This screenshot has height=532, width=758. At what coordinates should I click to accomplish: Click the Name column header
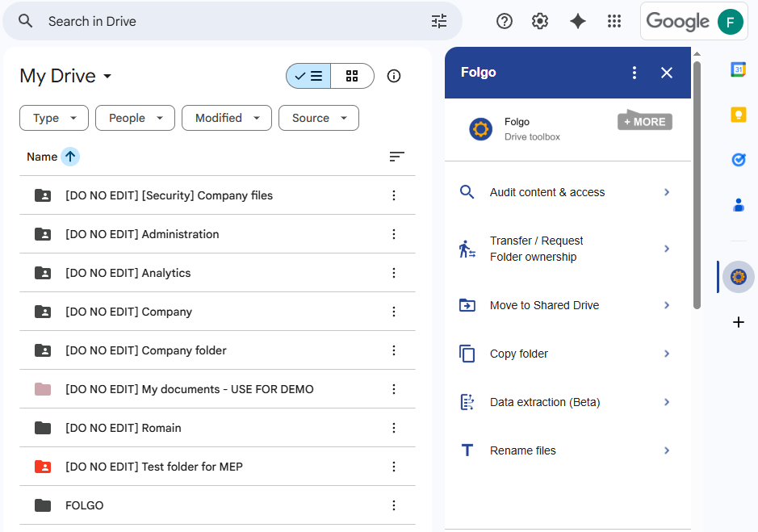coord(42,157)
